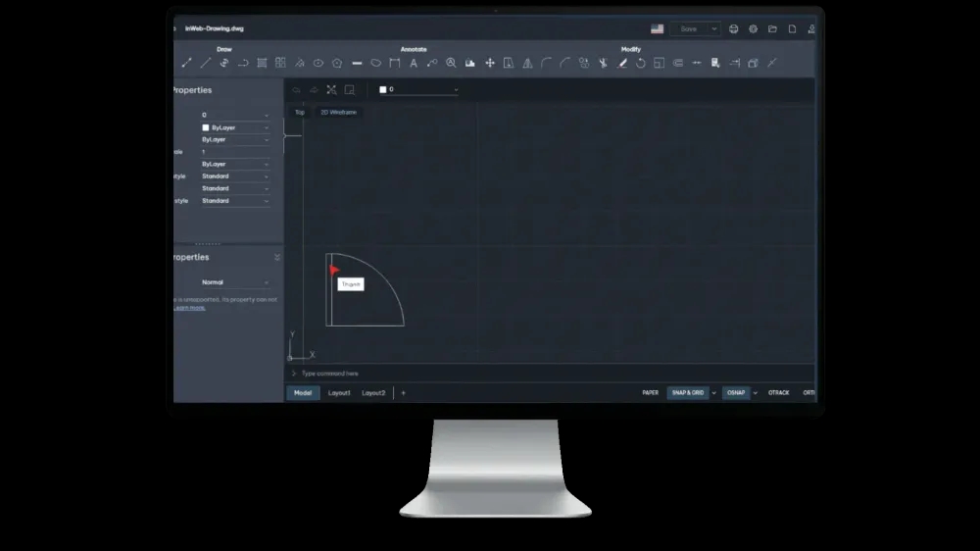Click the Save button
980x551 pixels.
tap(689, 28)
